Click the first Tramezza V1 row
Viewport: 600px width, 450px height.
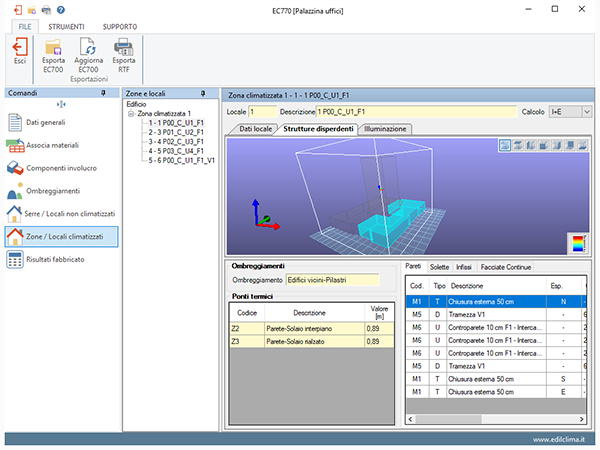(x=496, y=315)
